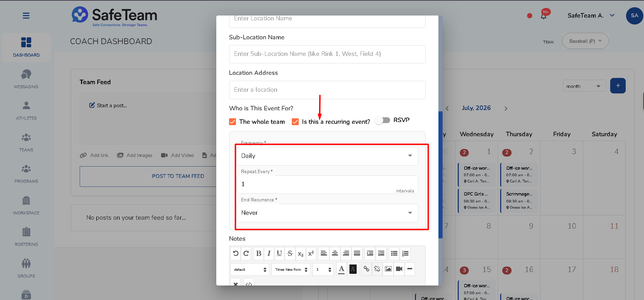Click the Location Address field
644x300 pixels.
(x=327, y=90)
